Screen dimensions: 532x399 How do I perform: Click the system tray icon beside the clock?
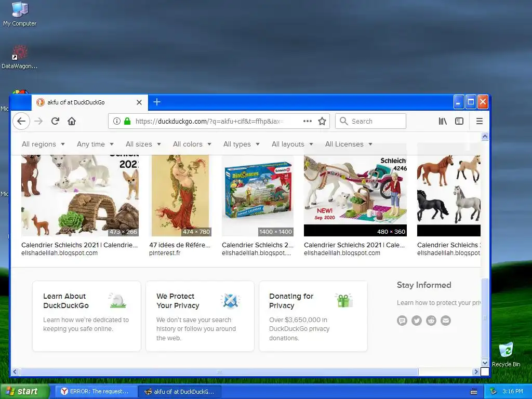tap(494, 392)
